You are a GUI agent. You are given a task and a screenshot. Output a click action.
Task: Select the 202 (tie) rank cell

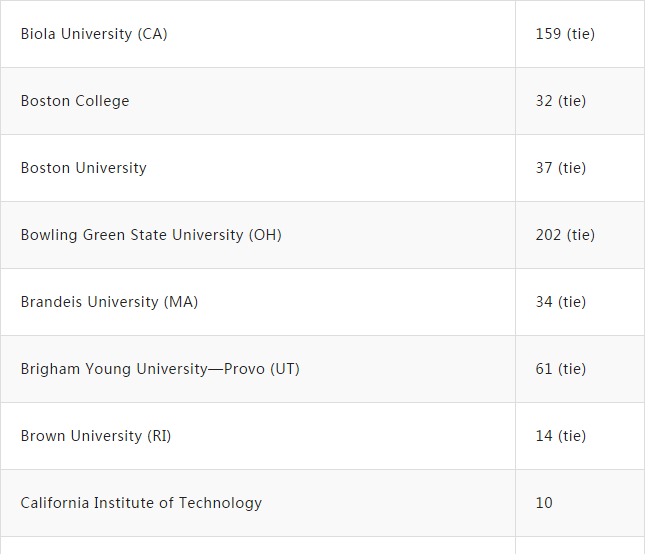(565, 235)
